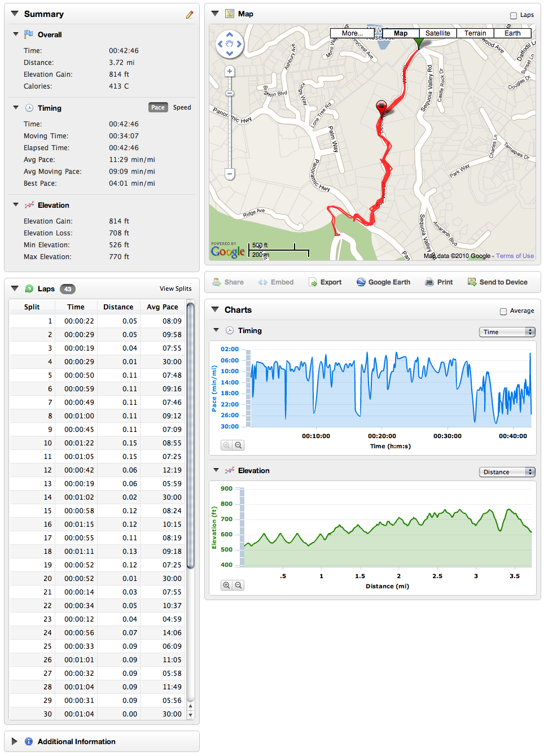Viewport: 544px width, 756px height.
Task: Click the Google Earth icon
Action: tap(361, 282)
